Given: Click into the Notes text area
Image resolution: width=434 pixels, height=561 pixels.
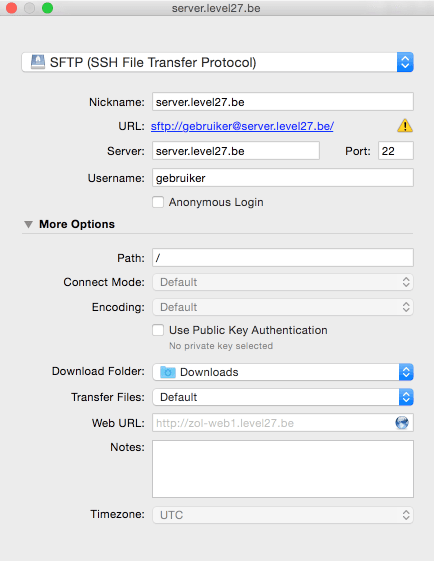Looking at the screenshot, I should pos(283,469).
